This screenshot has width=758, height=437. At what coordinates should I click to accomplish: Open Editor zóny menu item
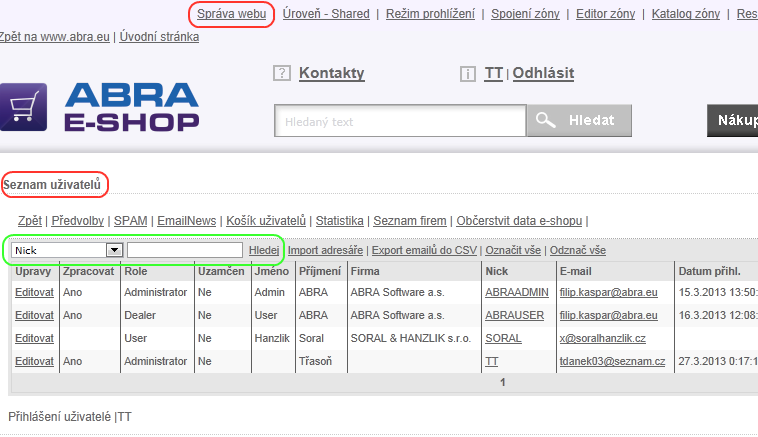(x=605, y=14)
